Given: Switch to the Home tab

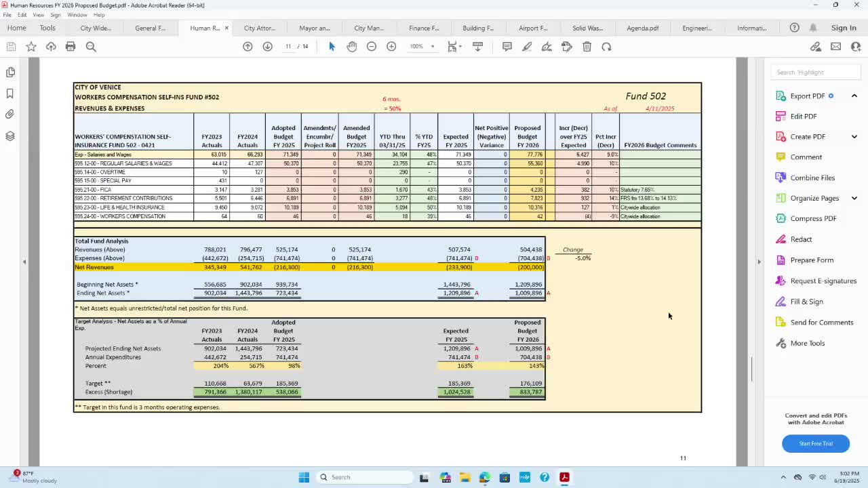Looking at the screenshot, I should tap(16, 28).
